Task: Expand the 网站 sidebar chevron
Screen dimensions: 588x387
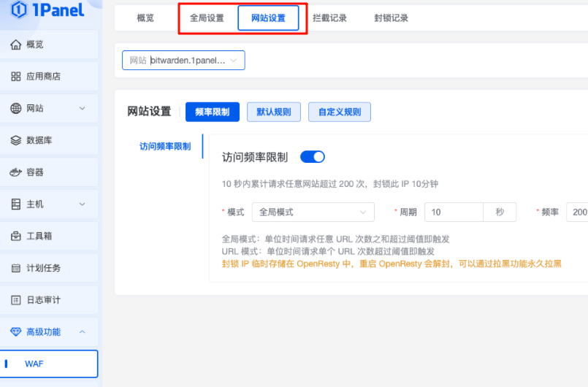Action: tap(82, 108)
